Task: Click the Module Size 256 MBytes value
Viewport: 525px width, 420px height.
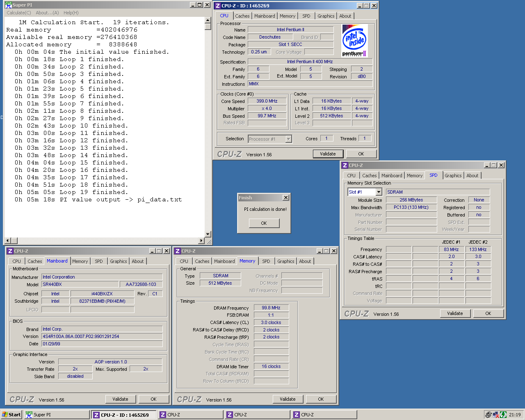Action: click(411, 200)
